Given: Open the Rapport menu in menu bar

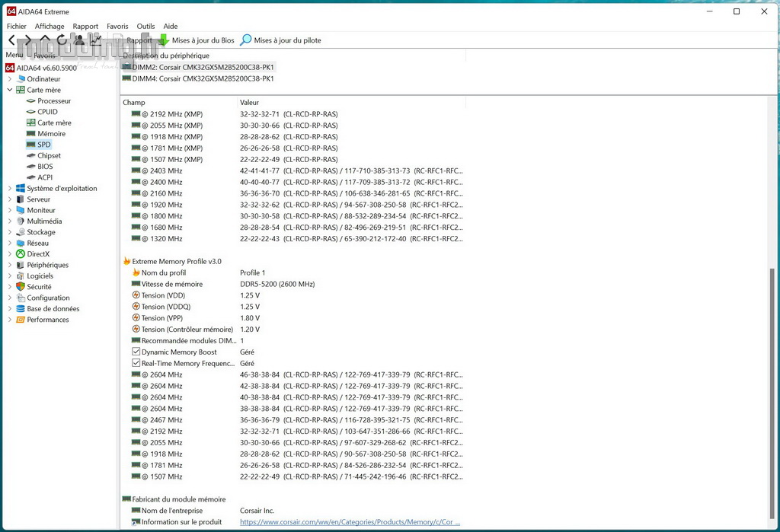Looking at the screenshot, I should coord(85,26).
